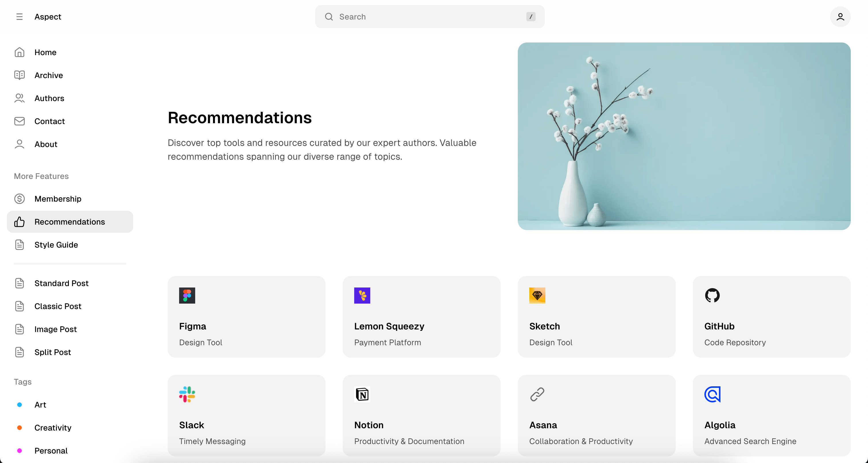Click the Membership dollar icon
Screen dimensions: 868x463
pyautogui.click(x=19, y=199)
